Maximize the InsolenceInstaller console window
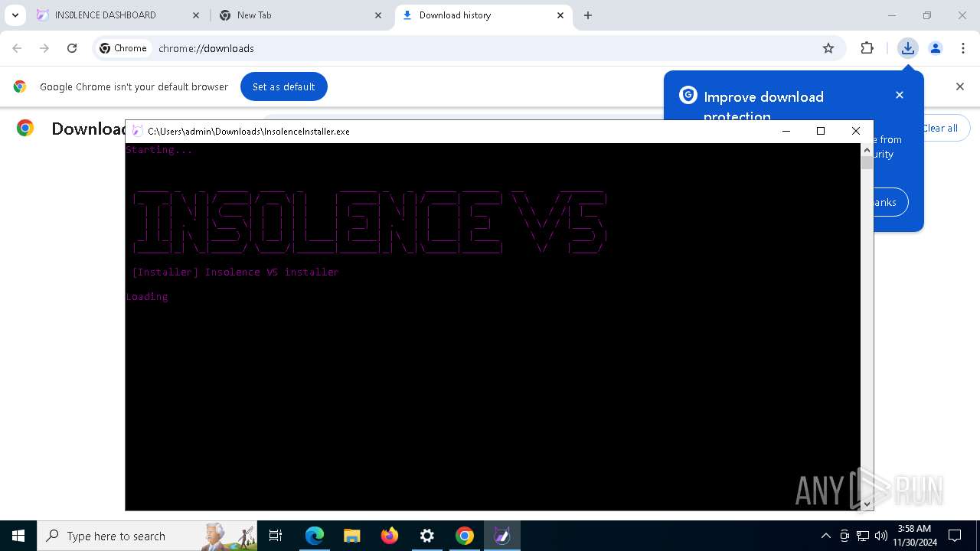The height and width of the screenshot is (551, 980). 821,131
